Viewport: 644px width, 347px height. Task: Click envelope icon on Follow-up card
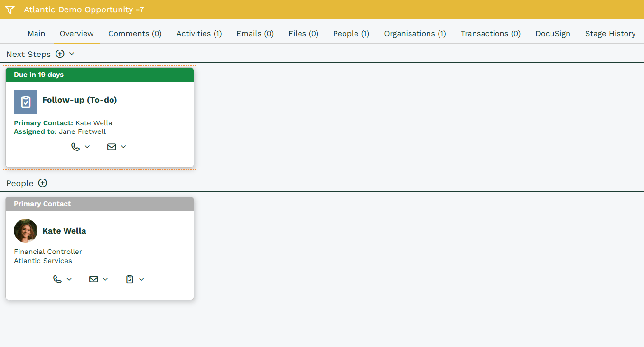(112, 147)
